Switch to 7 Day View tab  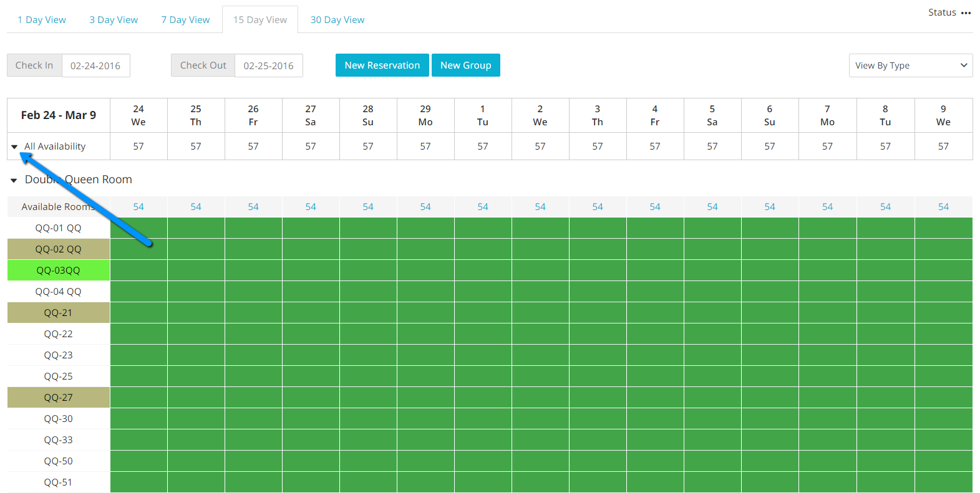click(x=185, y=20)
